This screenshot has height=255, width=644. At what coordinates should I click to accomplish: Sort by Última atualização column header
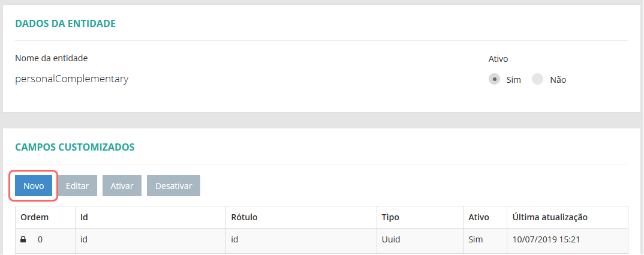(x=549, y=217)
